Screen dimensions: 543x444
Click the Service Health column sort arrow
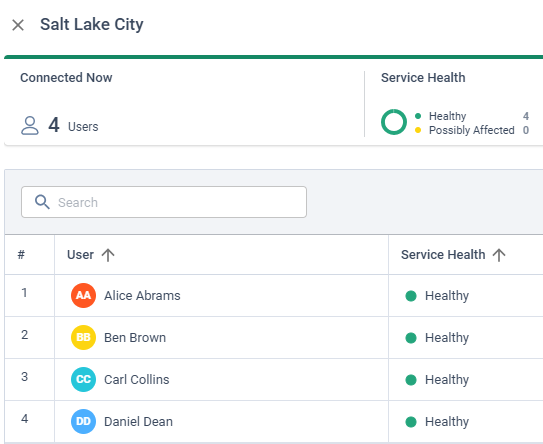pyautogui.click(x=499, y=255)
